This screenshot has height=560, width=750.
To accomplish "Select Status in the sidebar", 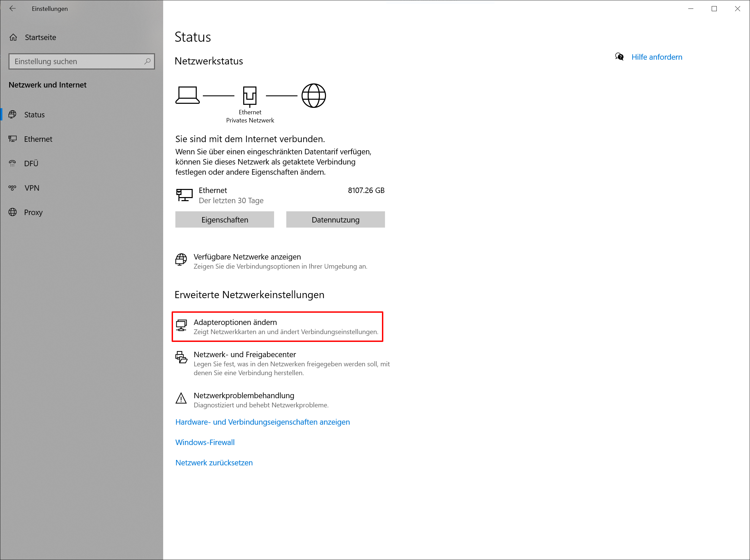I will [x=34, y=115].
